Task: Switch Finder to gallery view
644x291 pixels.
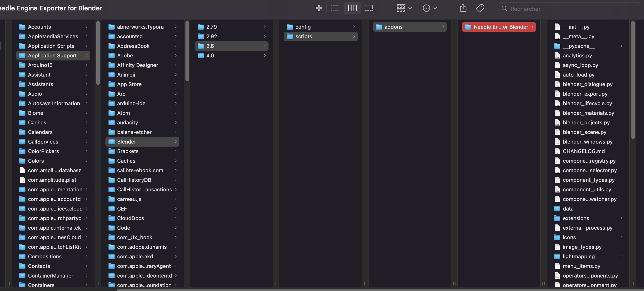Action: click(x=369, y=8)
